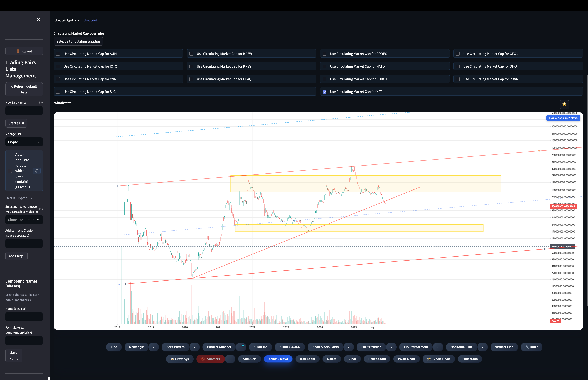
Task: Click help icon next to New List Name
Action: [41, 102]
